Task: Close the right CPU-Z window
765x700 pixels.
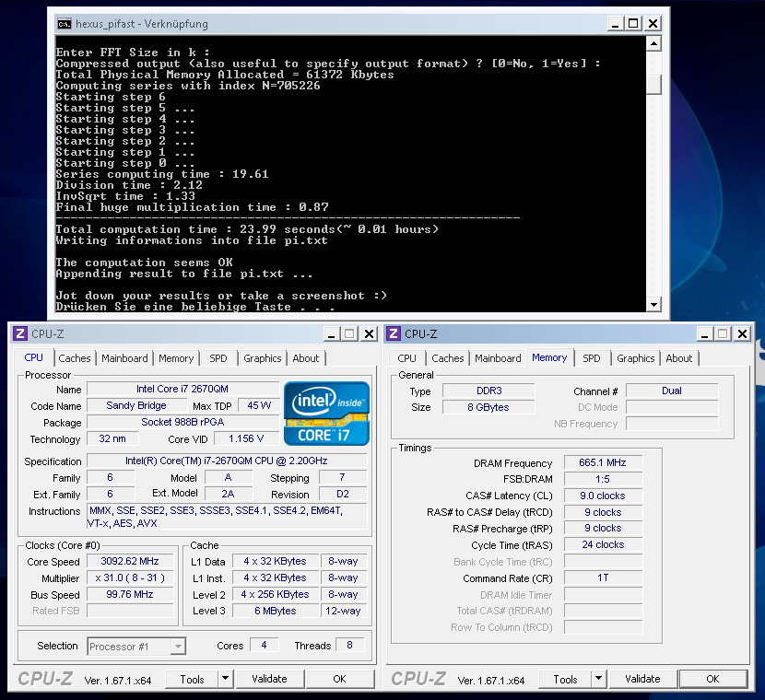Action: (743, 334)
